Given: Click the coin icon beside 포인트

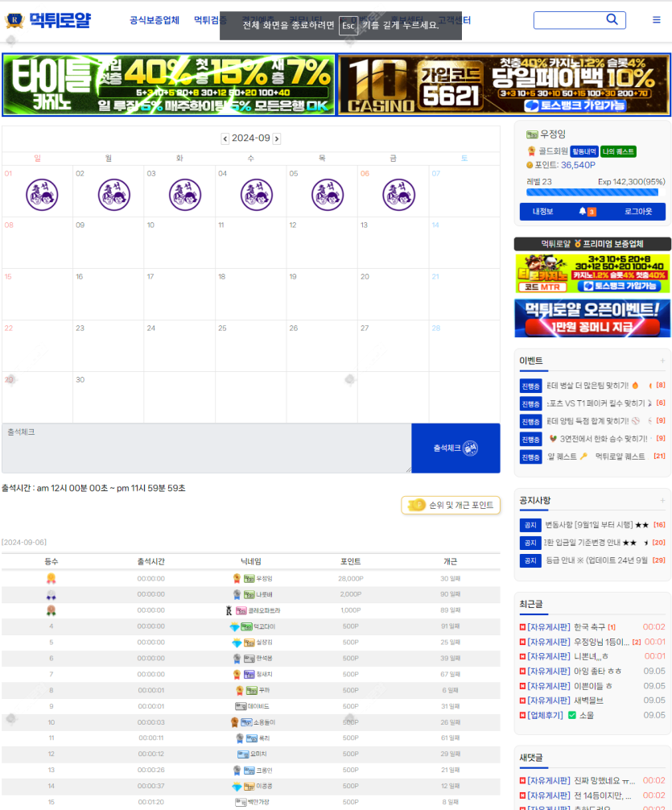Looking at the screenshot, I should [x=530, y=165].
